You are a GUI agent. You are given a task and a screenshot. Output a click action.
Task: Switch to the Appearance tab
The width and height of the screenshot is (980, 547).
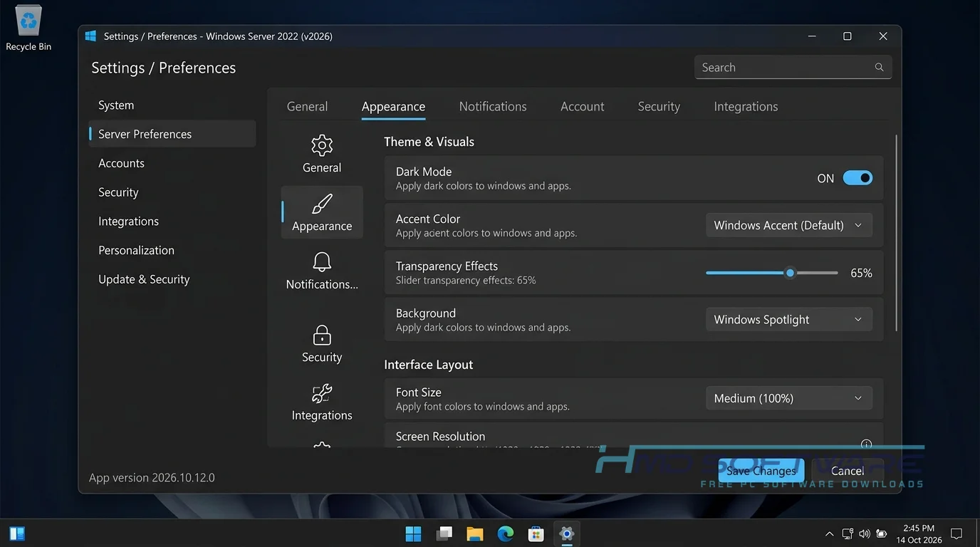(393, 106)
